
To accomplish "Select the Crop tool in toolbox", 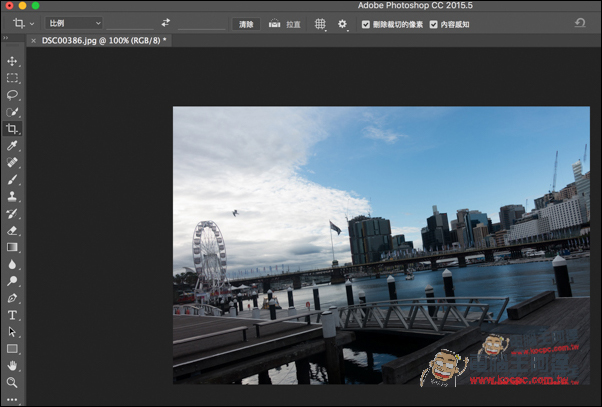I will (12, 129).
